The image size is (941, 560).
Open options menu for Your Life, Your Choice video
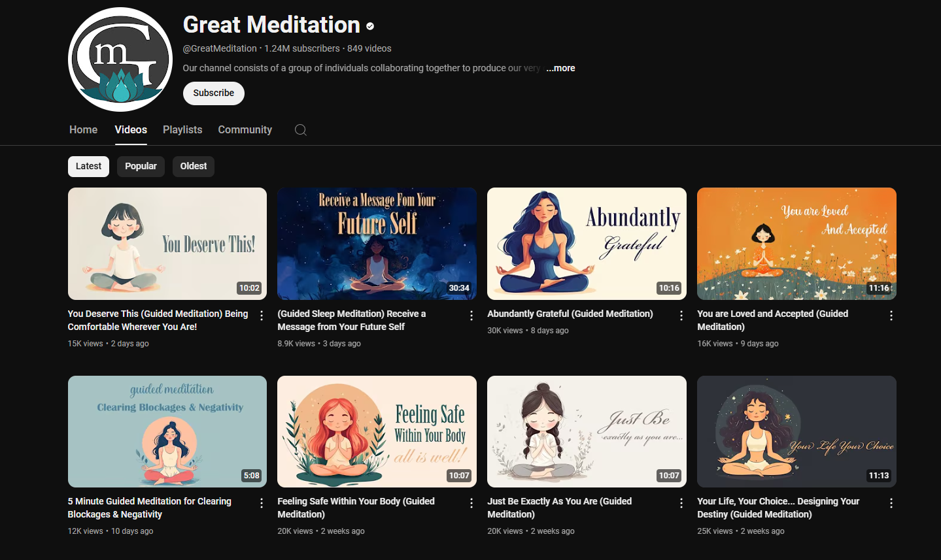pyautogui.click(x=891, y=503)
